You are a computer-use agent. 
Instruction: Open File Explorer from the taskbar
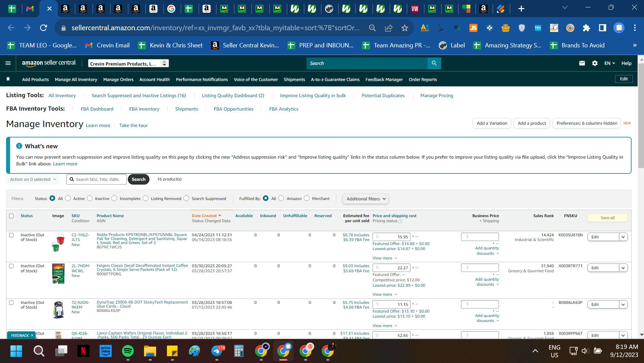pos(150,351)
